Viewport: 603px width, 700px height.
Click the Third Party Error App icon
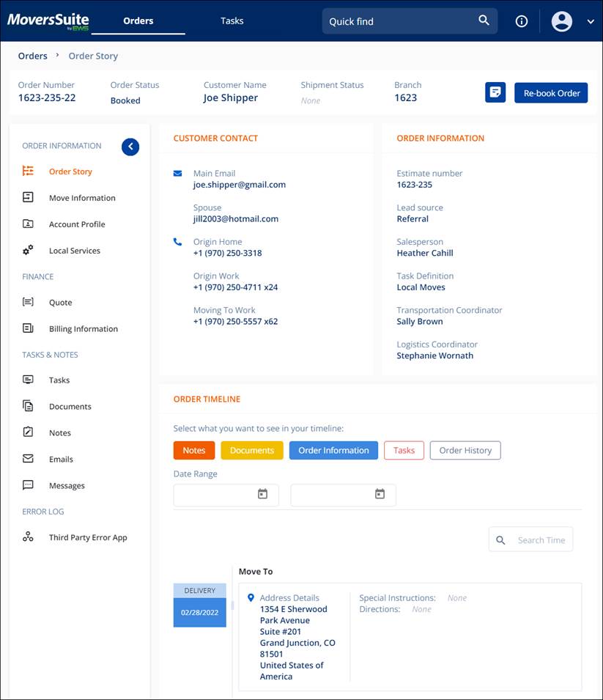[x=29, y=537]
